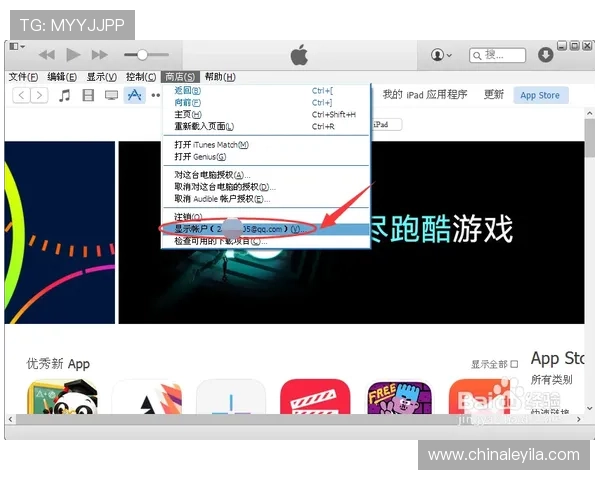Show more libraries via ellipsis icon
600x480 pixels.
pos(155,95)
